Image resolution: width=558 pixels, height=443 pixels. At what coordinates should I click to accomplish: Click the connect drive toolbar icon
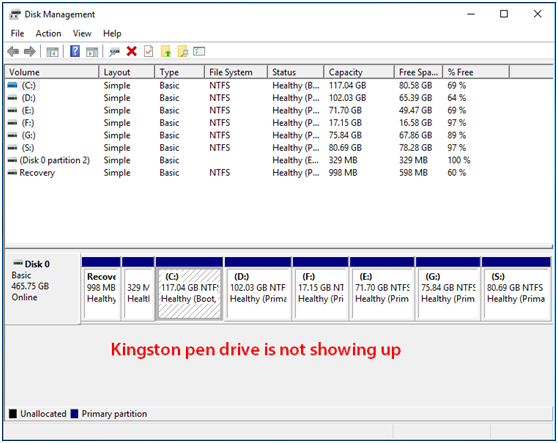pyautogui.click(x=114, y=52)
